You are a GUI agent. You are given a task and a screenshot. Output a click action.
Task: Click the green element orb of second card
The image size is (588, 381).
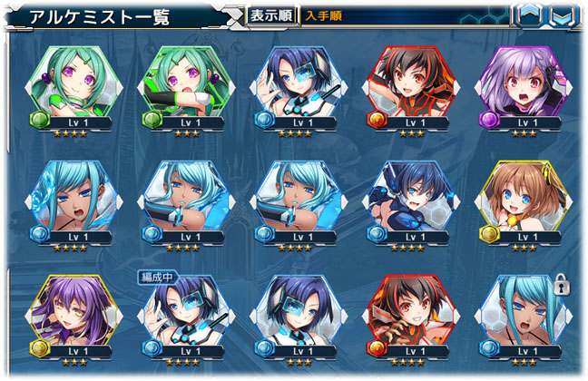pos(152,121)
